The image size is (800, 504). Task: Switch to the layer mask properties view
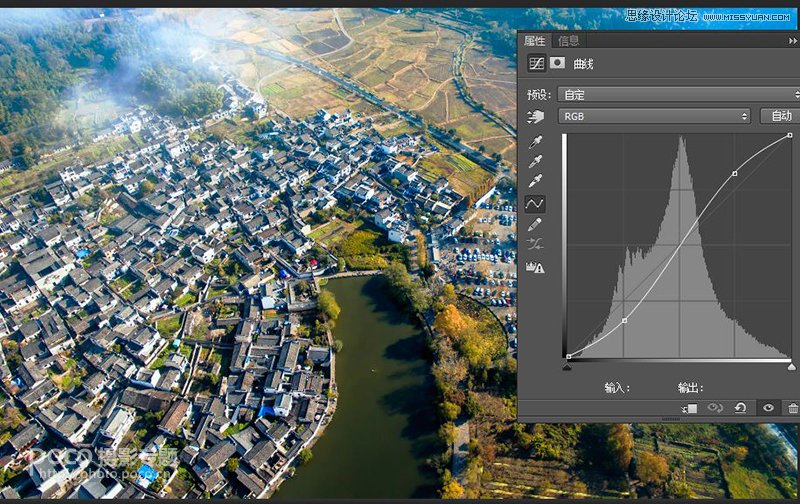click(557, 63)
